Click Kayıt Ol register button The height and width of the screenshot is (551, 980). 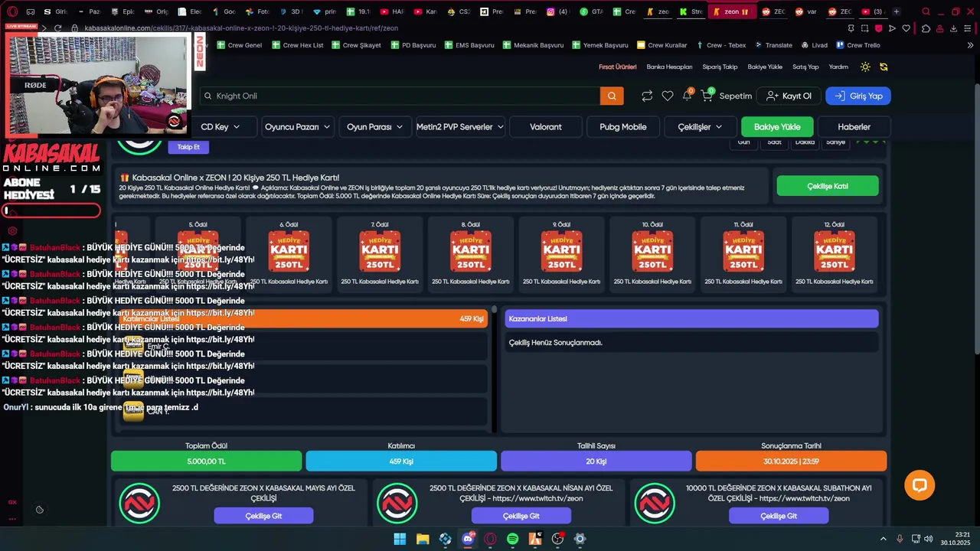789,96
